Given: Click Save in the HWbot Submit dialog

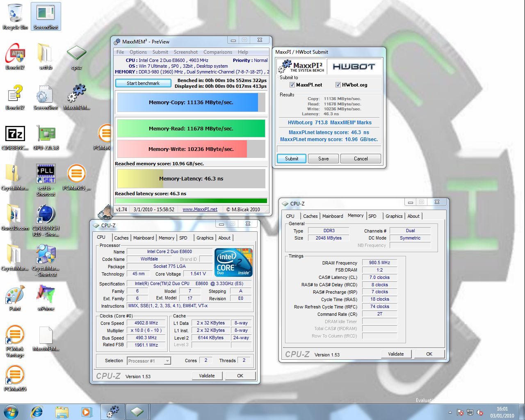Looking at the screenshot, I should click(x=323, y=159).
